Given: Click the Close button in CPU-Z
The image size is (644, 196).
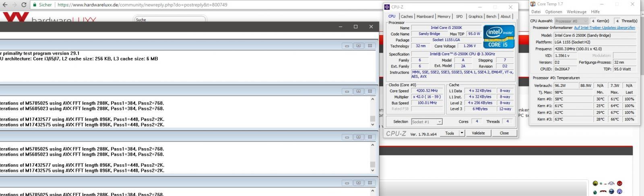Looking at the screenshot, I should 504,133.
